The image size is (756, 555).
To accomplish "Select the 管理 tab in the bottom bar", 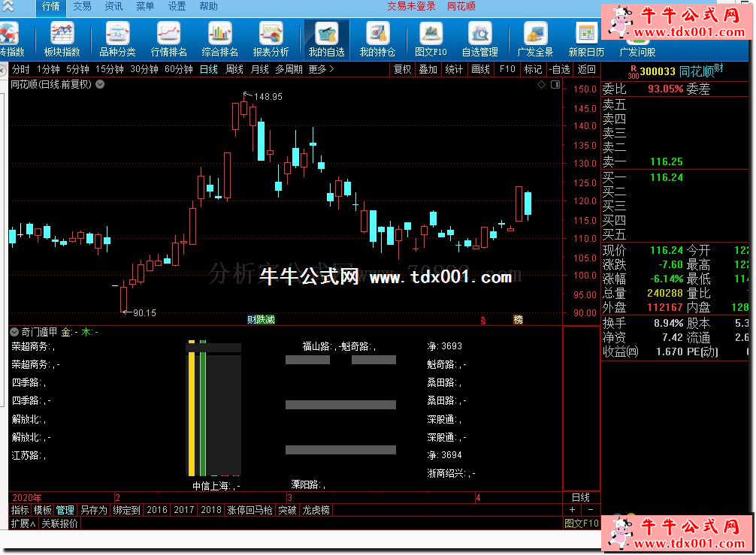I will 65,510.
